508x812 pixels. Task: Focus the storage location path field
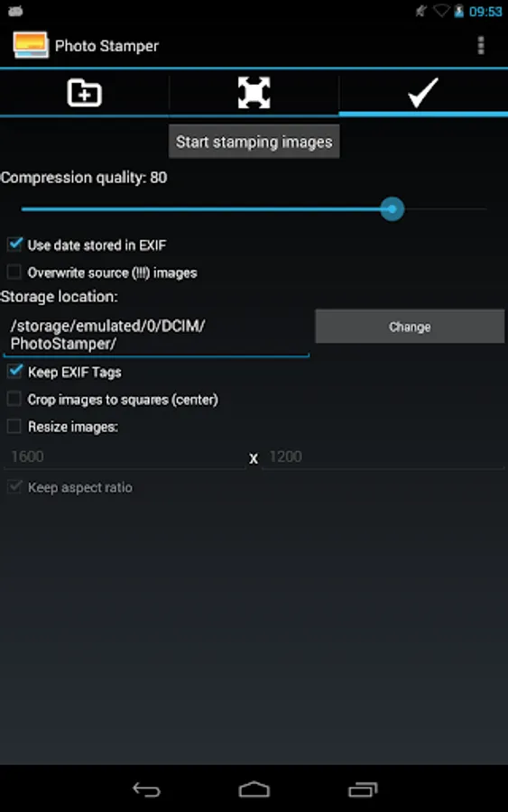coord(156,335)
